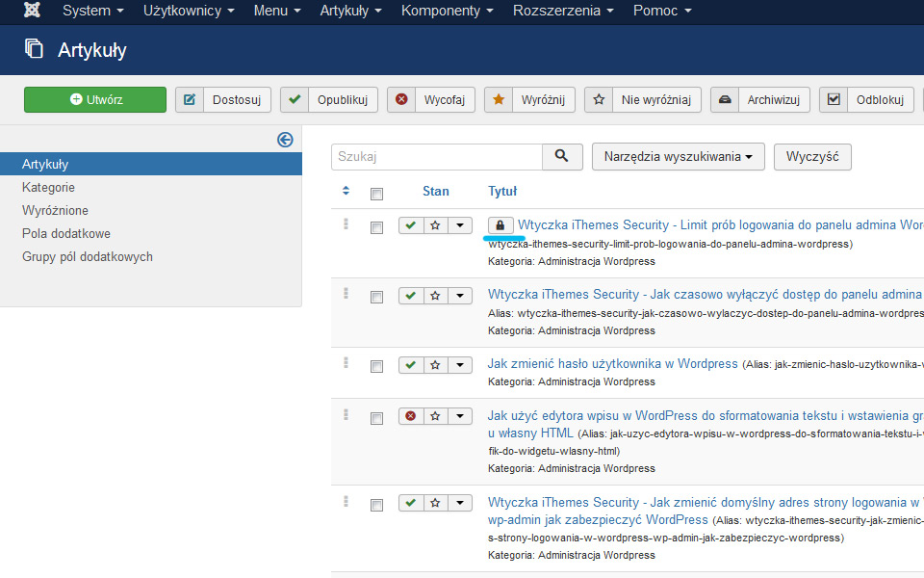Click drag handle of Jak zmienić hasło row
The height and width of the screenshot is (578, 924).
(x=346, y=363)
